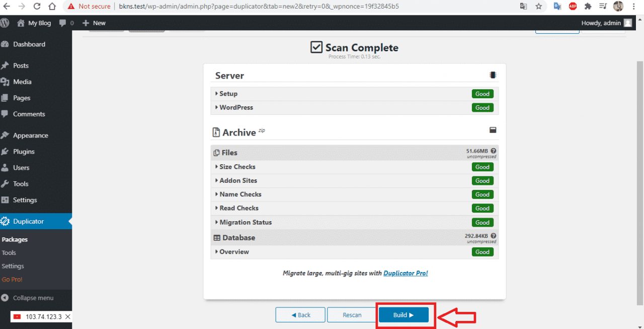Open browser profile avatar

(x=618, y=7)
